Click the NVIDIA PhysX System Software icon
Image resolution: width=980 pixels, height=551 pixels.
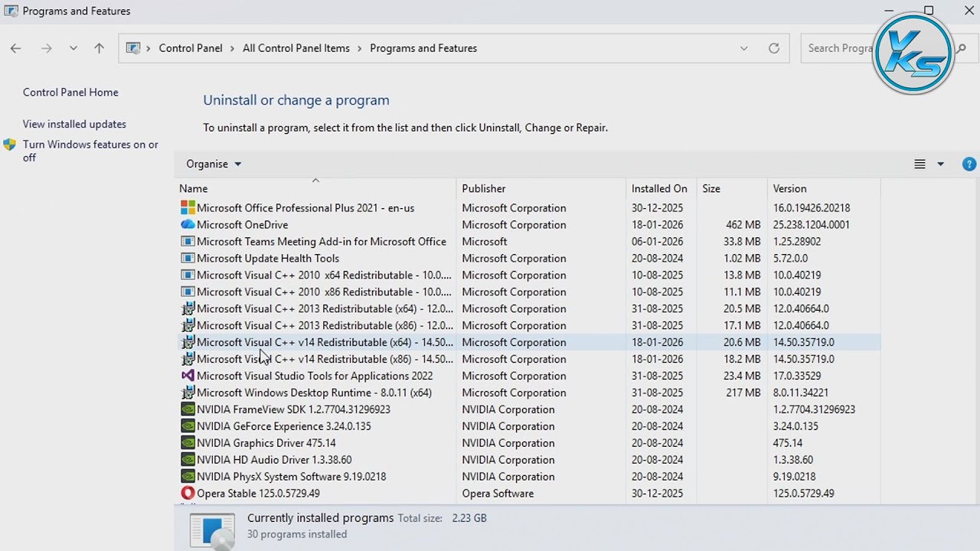[188, 477]
